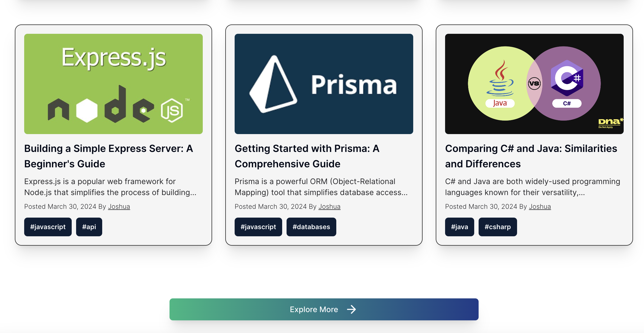Open 'Getting Started with Prisma' article title
The width and height of the screenshot is (644, 333).
pos(307,156)
